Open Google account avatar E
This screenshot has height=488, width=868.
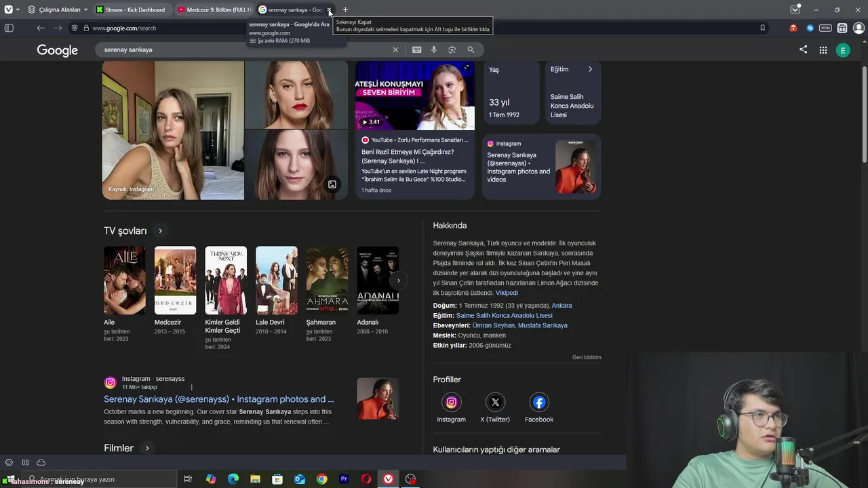pos(843,50)
